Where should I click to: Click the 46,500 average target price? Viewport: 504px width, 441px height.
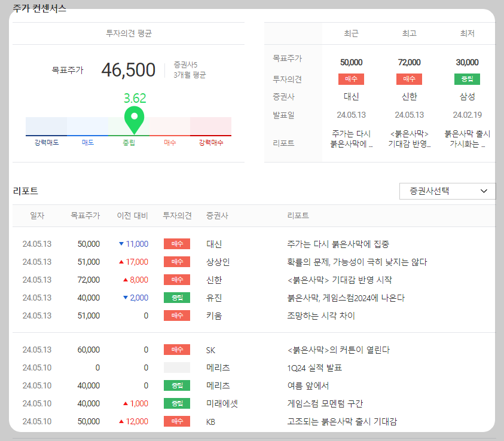(129, 70)
